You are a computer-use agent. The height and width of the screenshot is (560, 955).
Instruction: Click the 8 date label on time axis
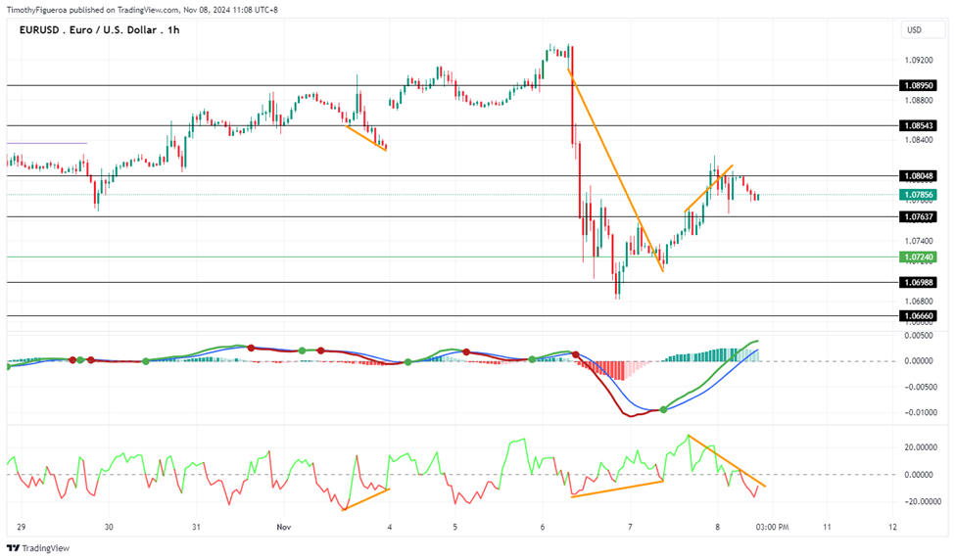(717, 527)
